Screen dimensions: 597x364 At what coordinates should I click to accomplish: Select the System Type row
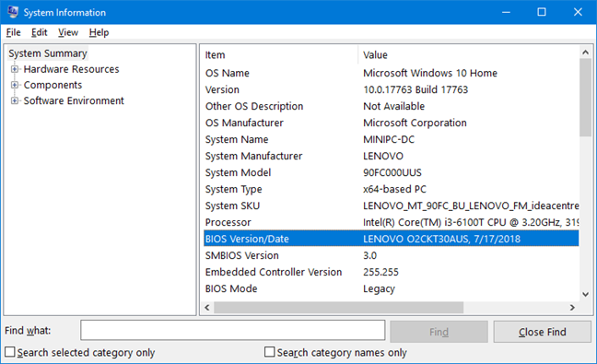tap(391, 189)
